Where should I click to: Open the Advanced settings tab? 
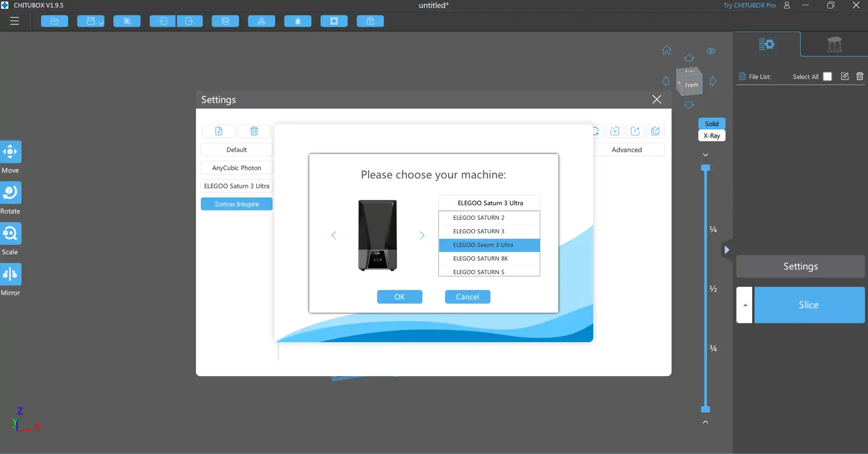[627, 149]
